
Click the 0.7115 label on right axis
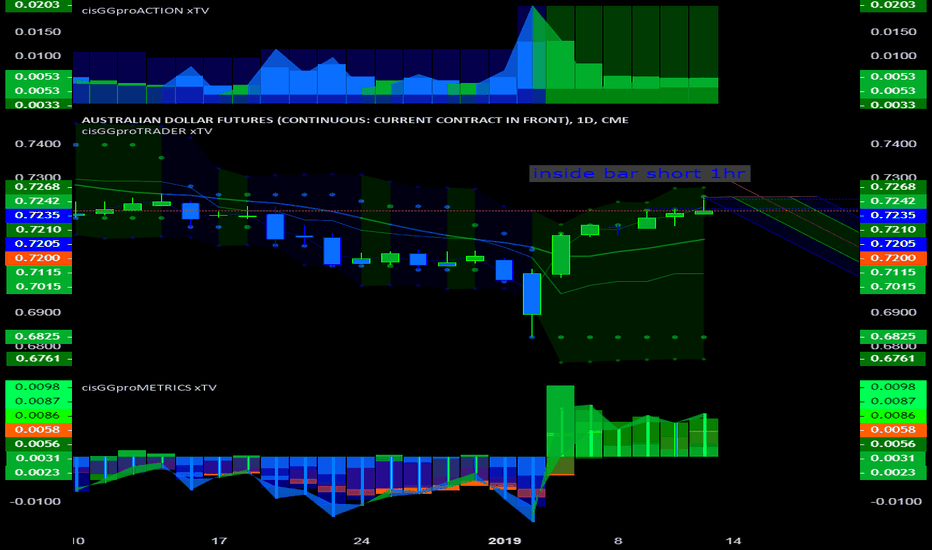click(893, 272)
